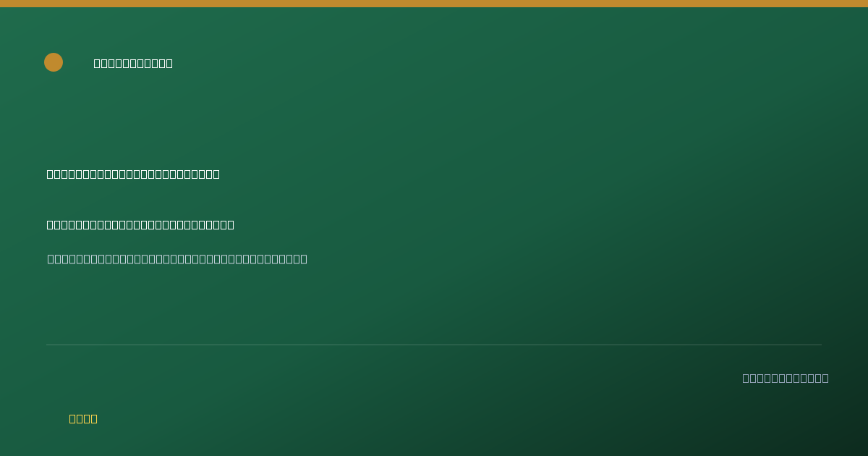
Task: Select the white title text beside the orange circle
Action: [x=133, y=63]
